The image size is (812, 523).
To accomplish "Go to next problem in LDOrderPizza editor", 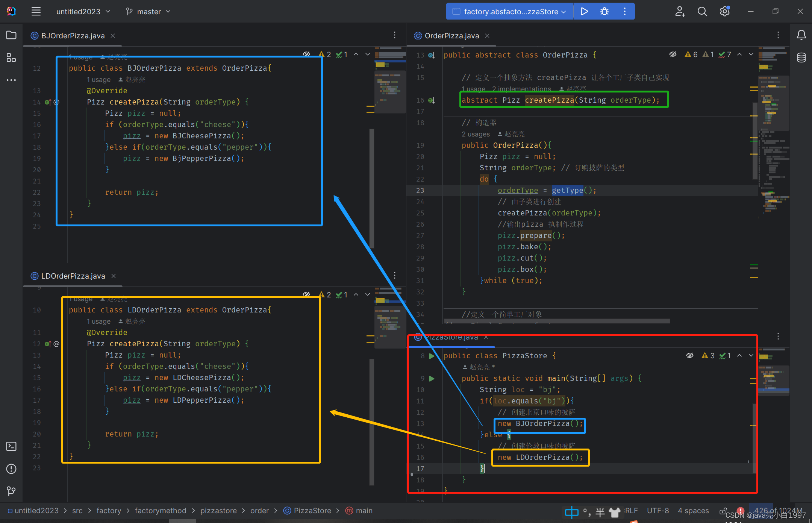I will coord(368,295).
